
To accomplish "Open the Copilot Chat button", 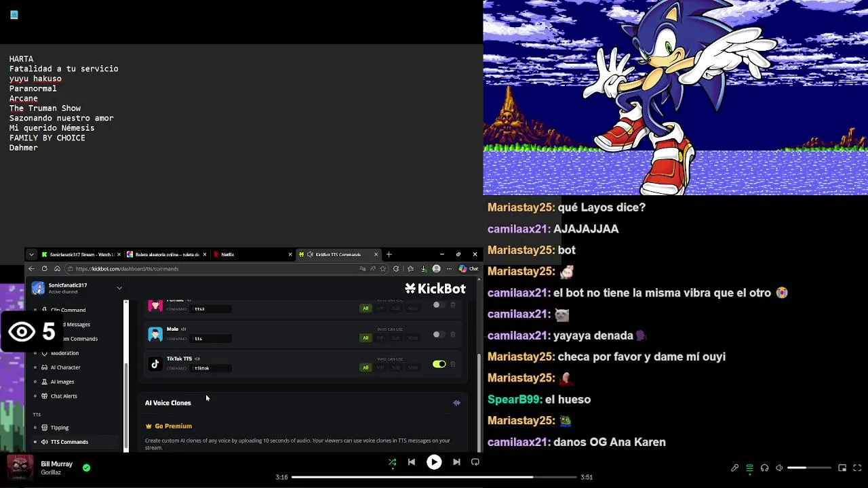I will (x=469, y=269).
